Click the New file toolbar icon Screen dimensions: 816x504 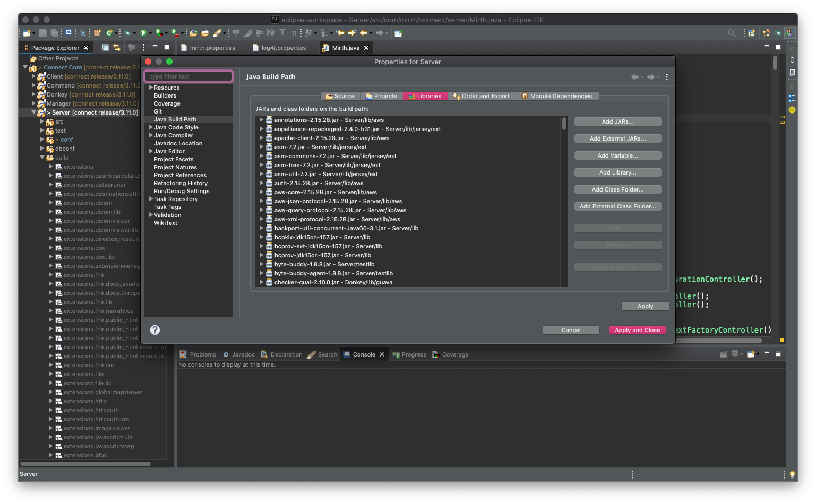(26, 33)
